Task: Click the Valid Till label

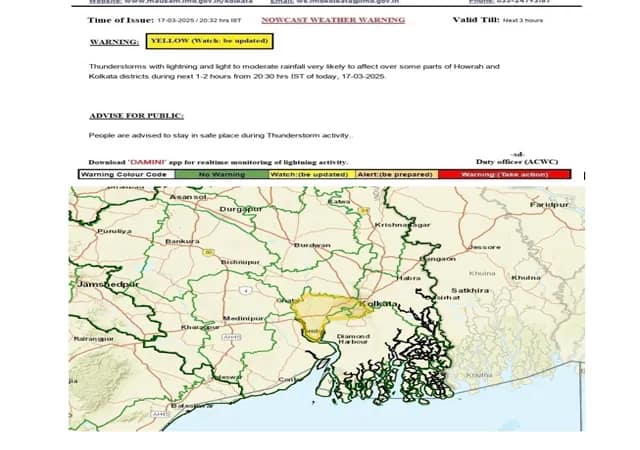Action: 476,20
